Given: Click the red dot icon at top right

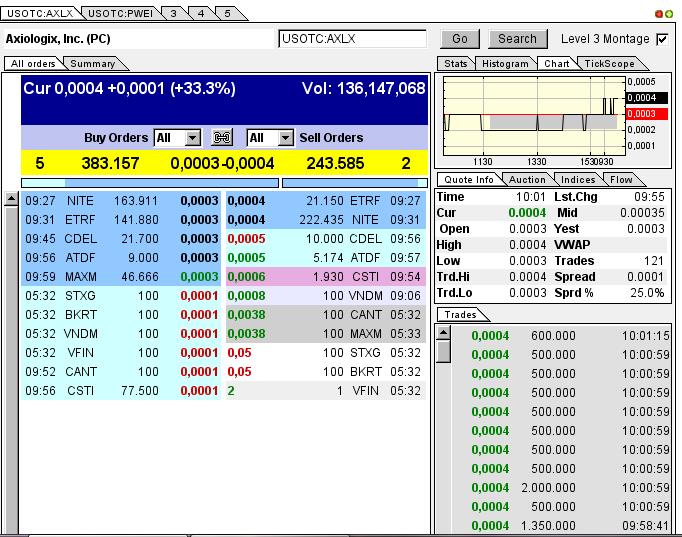Looking at the screenshot, I should [x=659, y=13].
